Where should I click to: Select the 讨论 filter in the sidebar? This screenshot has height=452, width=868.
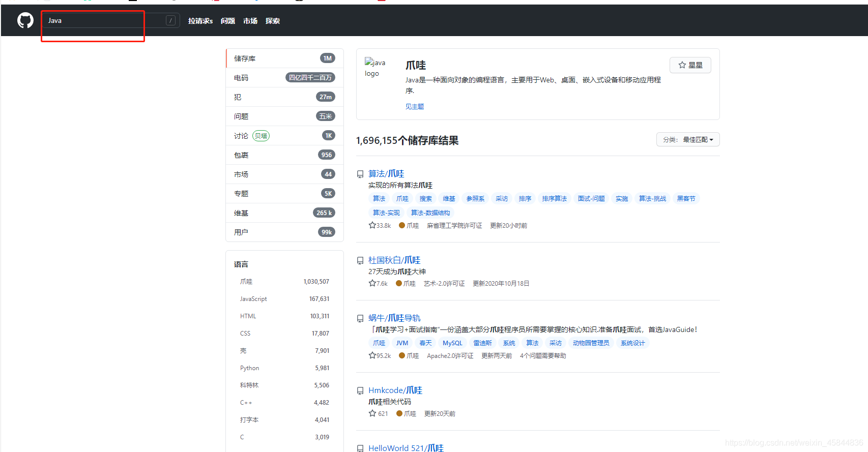[x=284, y=136]
